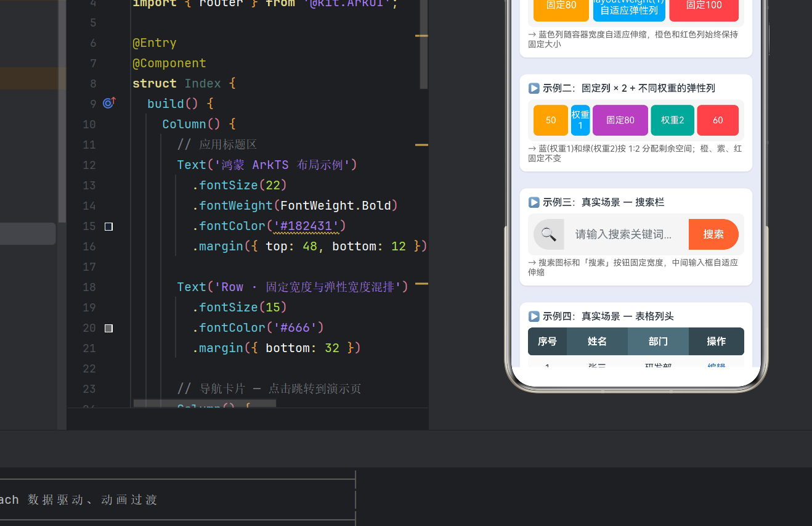
Task: Tap the purple 固定80 block
Action: (x=620, y=120)
